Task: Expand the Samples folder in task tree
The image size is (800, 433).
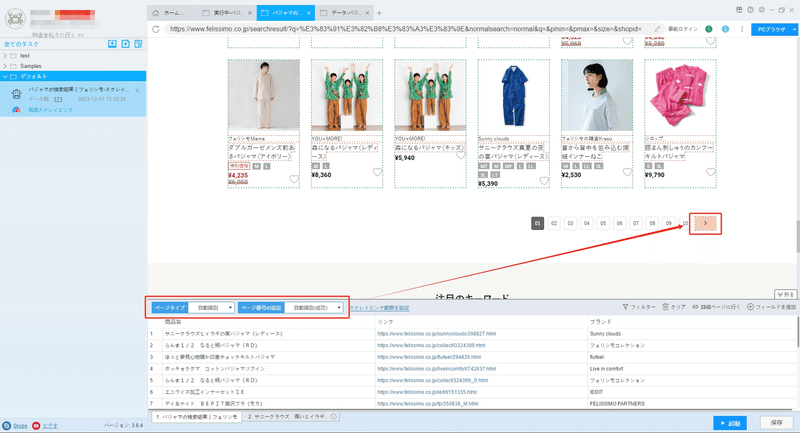Action: (x=5, y=66)
